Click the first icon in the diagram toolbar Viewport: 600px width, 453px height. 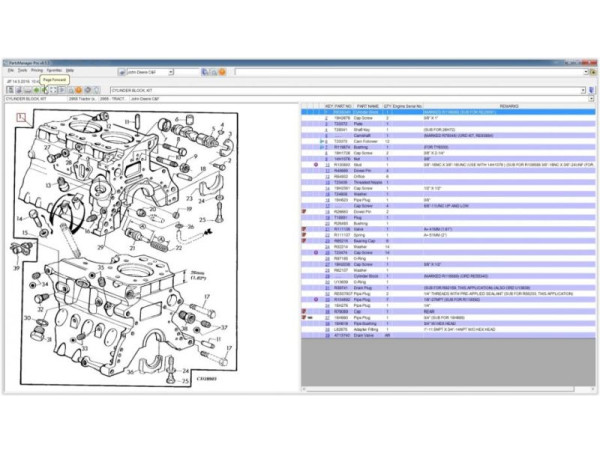point(9,90)
